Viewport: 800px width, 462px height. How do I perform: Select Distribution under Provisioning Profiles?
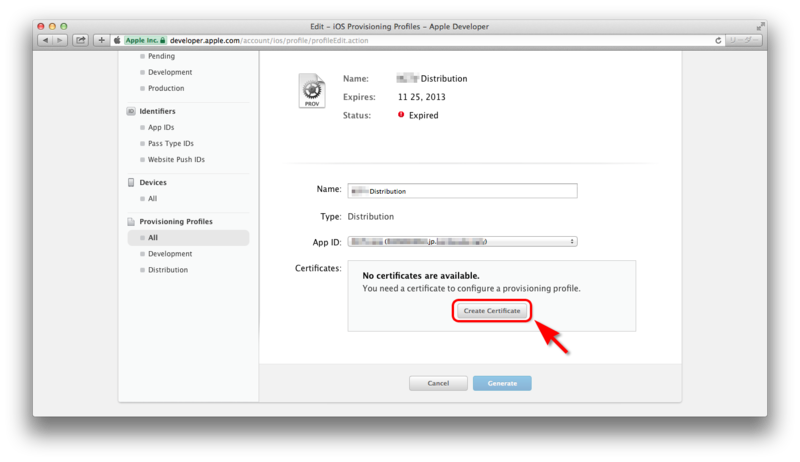pos(168,270)
